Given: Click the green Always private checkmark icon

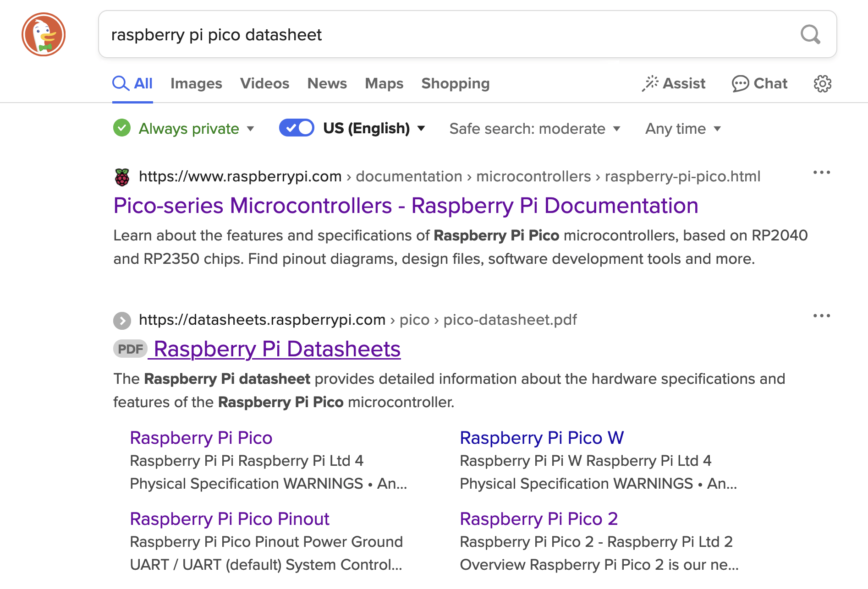Looking at the screenshot, I should point(122,128).
